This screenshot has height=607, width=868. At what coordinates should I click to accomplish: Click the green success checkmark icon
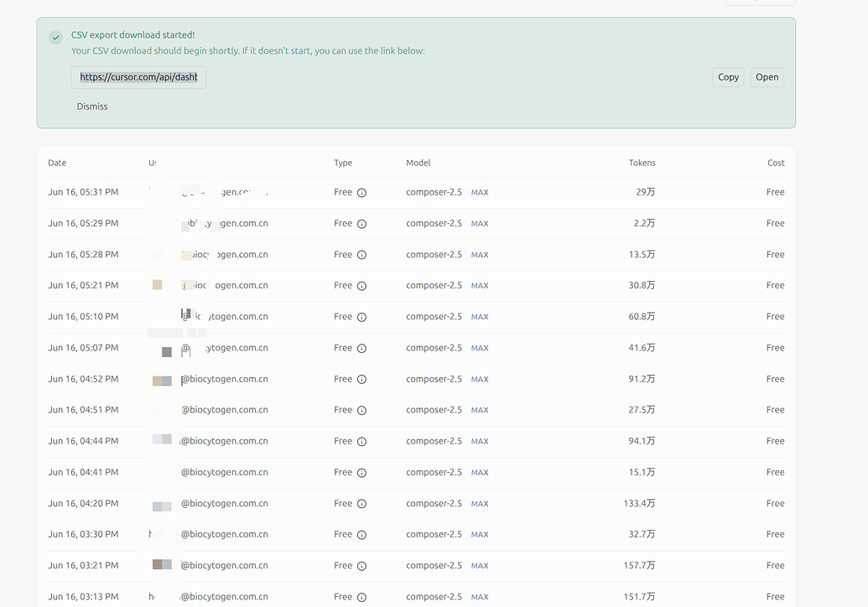tap(55, 38)
